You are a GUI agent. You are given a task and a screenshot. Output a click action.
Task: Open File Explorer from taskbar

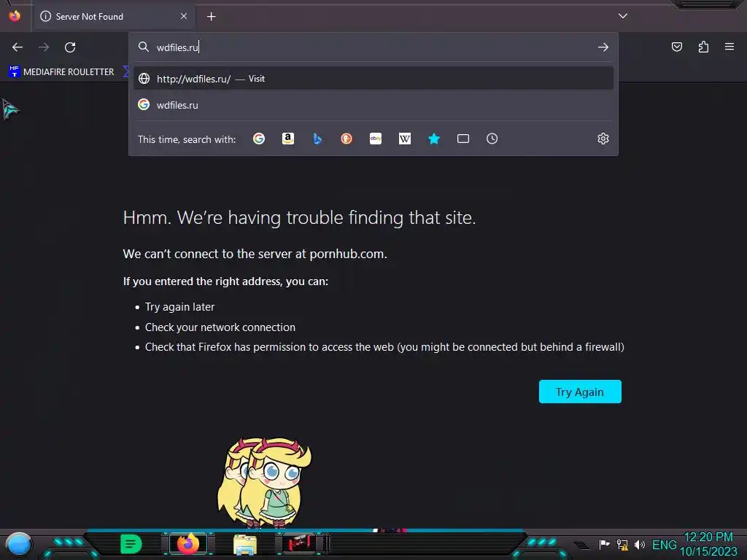[245, 544]
